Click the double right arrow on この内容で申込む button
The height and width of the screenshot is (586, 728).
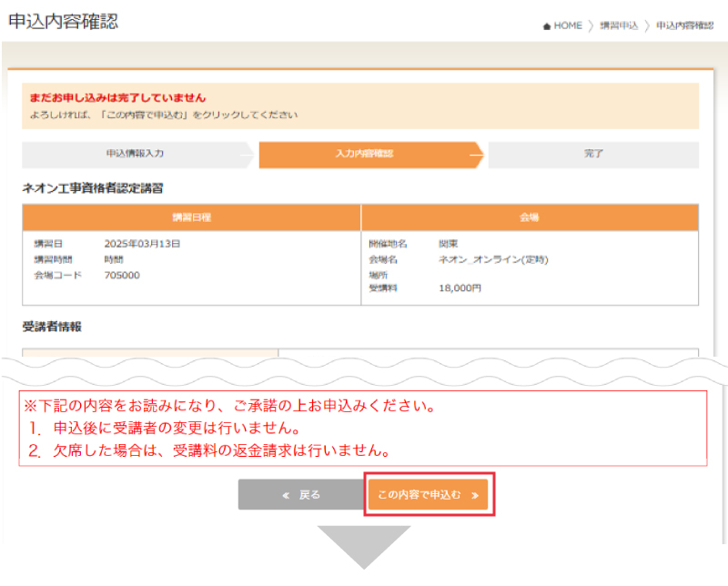click(x=474, y=495)
